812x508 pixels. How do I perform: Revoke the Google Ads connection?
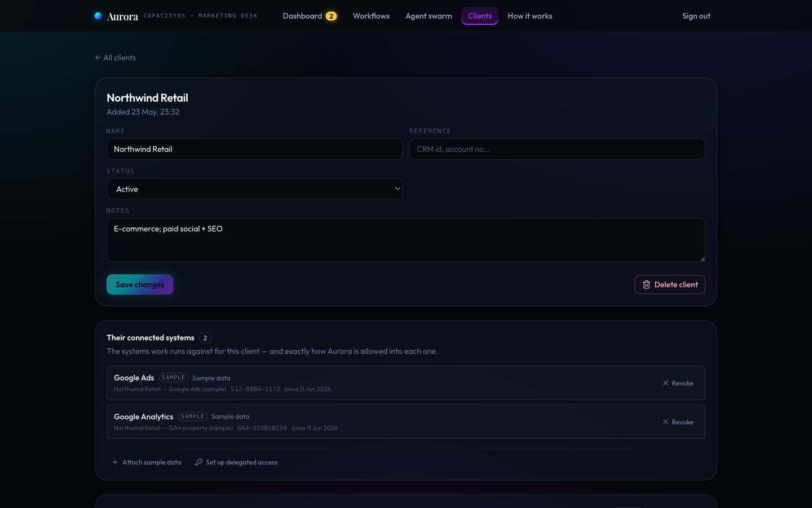(x=678, y=383)
